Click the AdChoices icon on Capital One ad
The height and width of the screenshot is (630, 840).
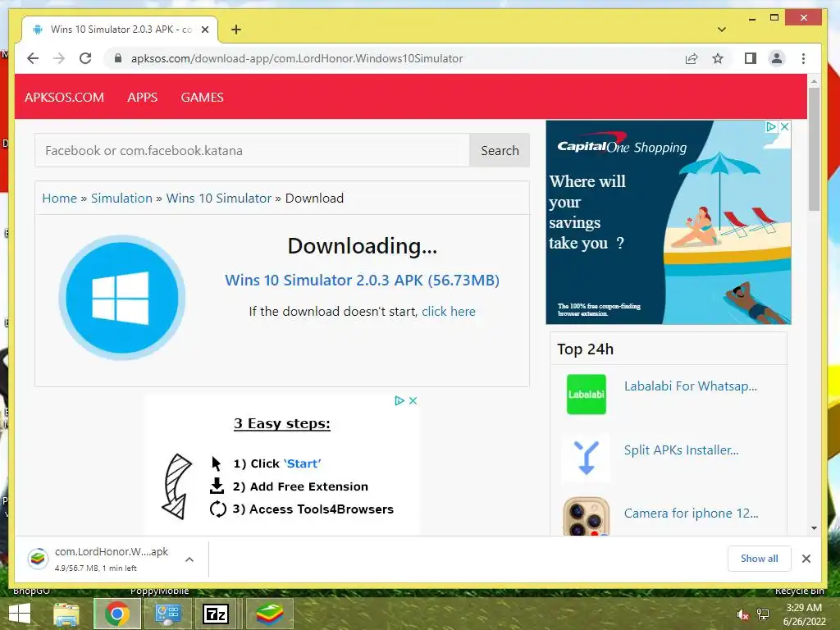point(771,126)
